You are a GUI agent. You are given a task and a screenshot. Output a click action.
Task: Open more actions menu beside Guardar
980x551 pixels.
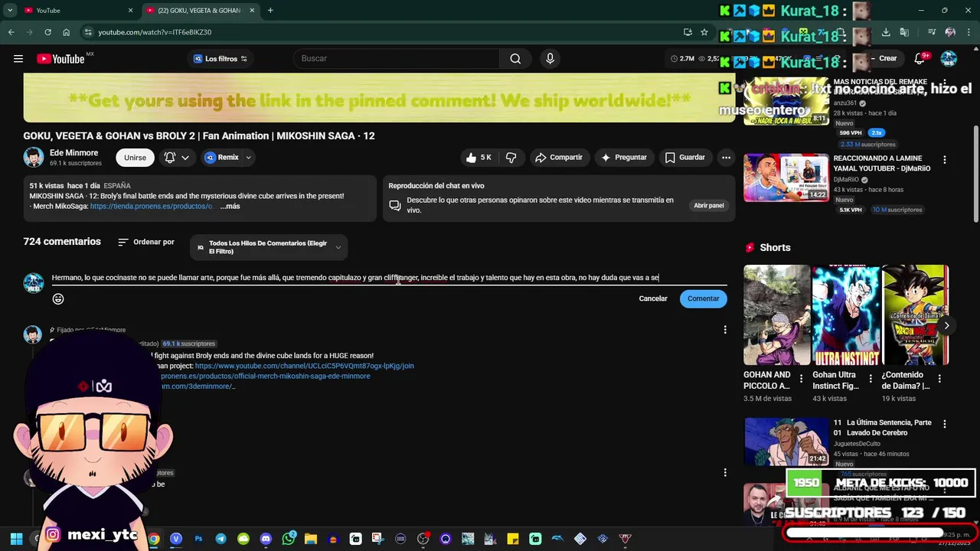click(x=726, y=158)
